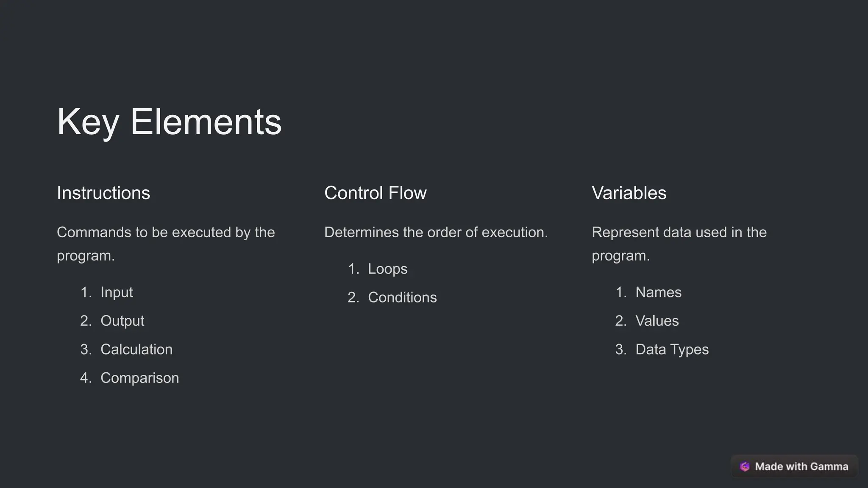Screen dimensions: 868x488
Task: Click the Comparison list item
Action: tap(139, 378)
